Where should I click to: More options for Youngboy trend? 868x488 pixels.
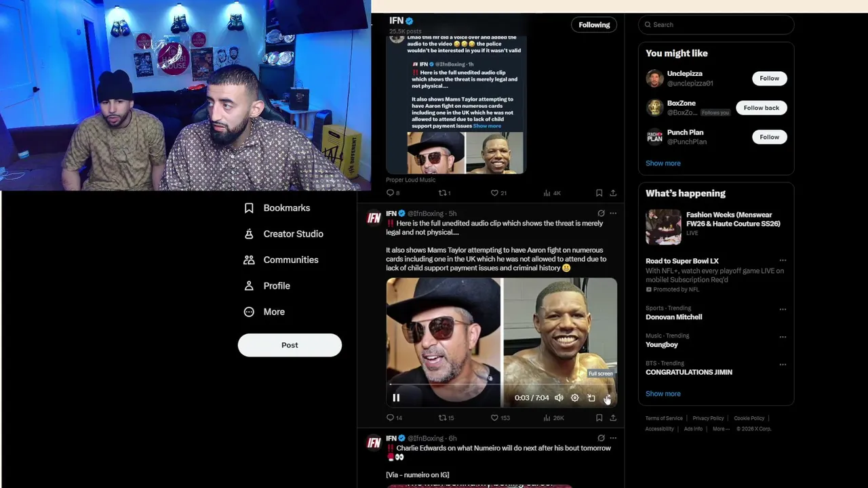tap(783, 337)
